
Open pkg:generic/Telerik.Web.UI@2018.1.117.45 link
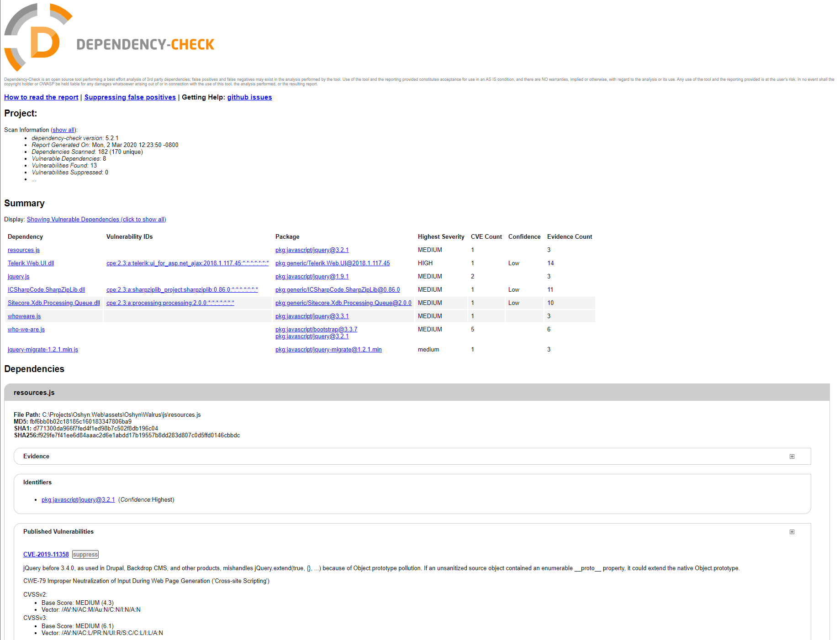tap(333, 263)
